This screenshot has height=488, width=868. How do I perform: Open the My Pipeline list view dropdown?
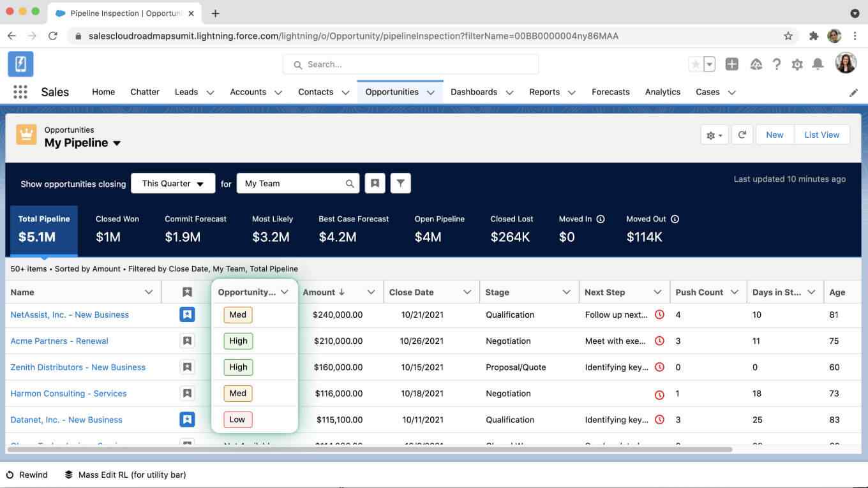click(x=117, y=144)
